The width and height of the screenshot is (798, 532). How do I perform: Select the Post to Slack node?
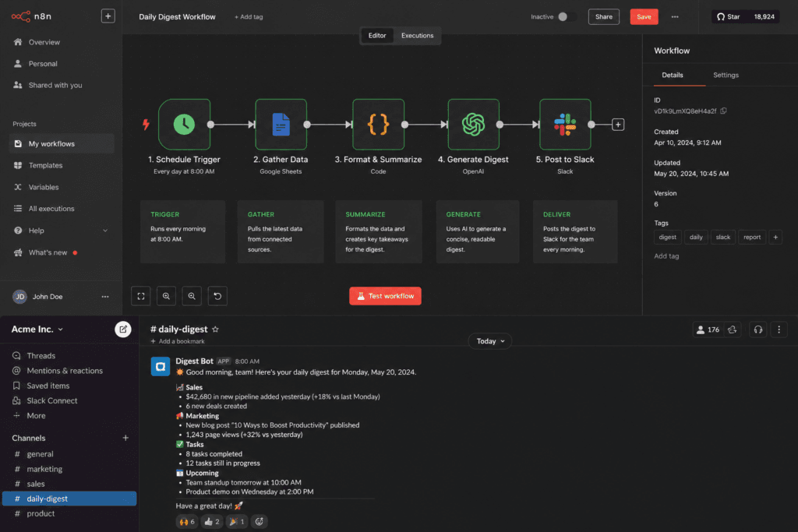tap(565, 125)
